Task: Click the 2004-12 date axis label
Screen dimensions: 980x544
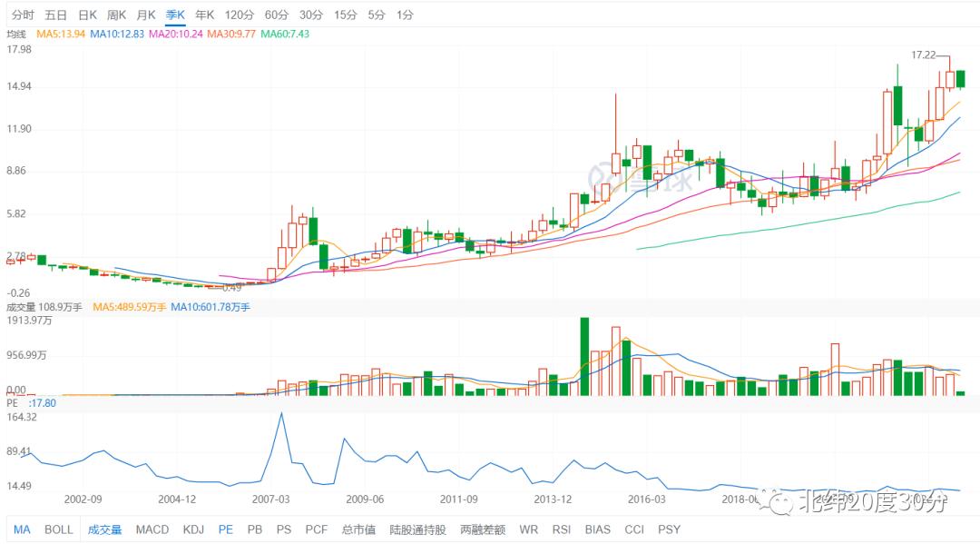Action: [177, 499]
